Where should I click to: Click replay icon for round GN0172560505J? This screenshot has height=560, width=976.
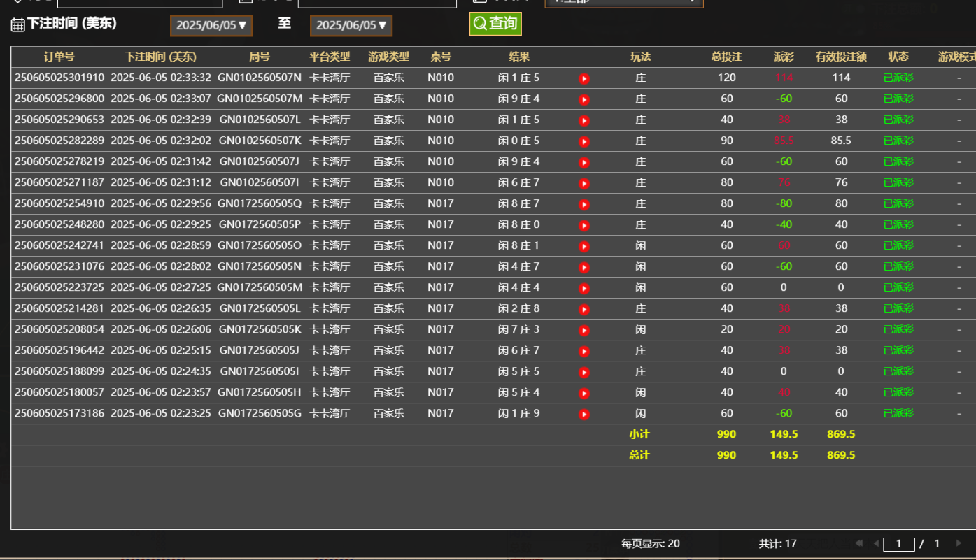click(584, 351)
